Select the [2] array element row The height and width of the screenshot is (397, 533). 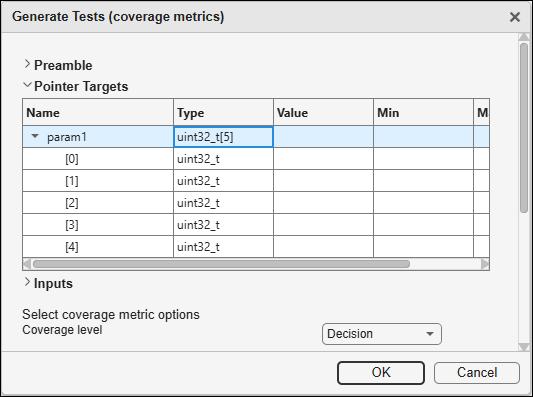pos(256,203)
